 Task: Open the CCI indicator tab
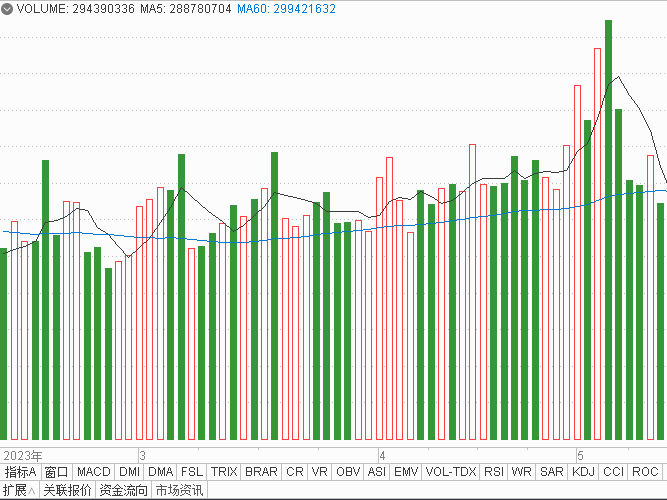pyautogui.click(x=614, y=472)
